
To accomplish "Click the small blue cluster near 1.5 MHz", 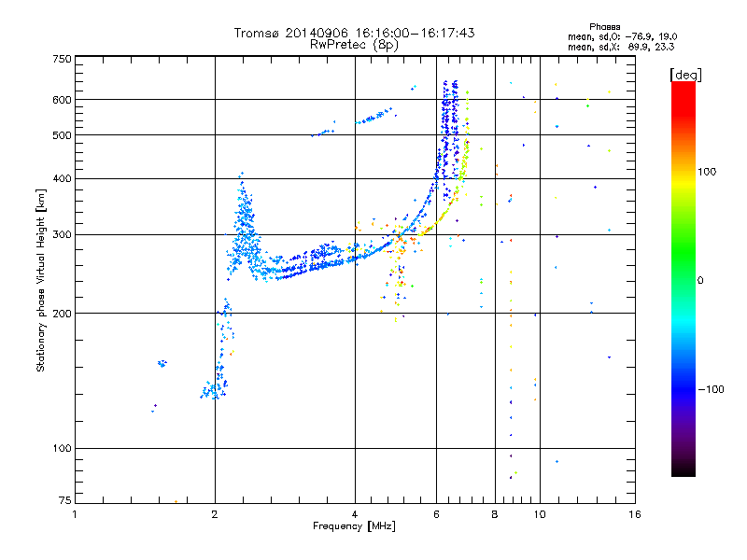I will point(162,364).
